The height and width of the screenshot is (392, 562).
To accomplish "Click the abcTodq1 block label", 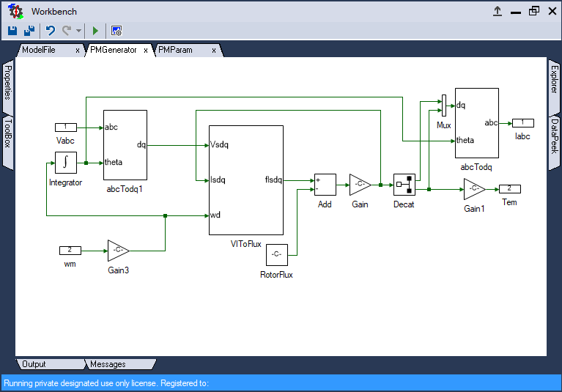I will (x=125, y=189).
